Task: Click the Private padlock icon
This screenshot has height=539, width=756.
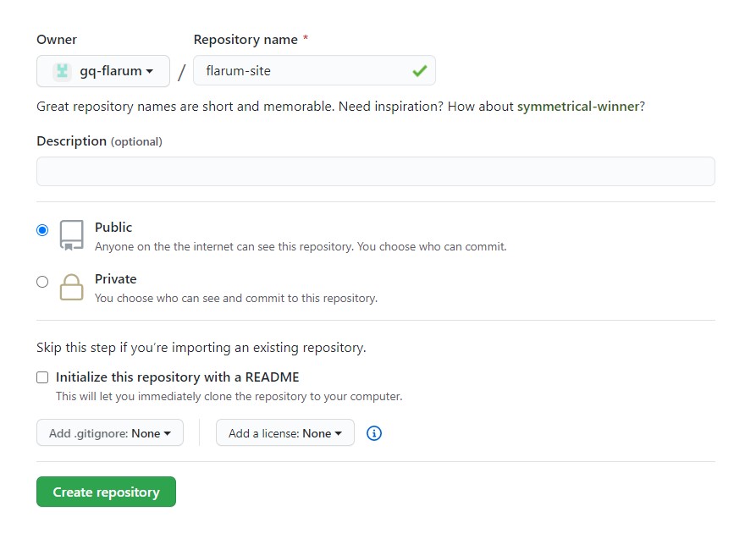Action: click(x=72, y=287)
